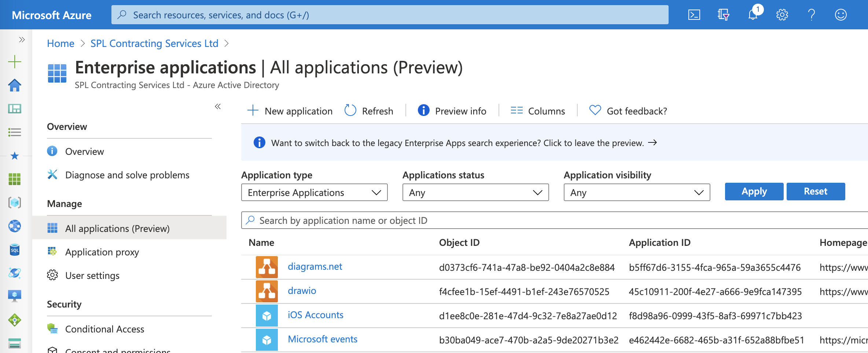This screenshot has width=868, height=353.
Task: Open iOS Accounts application
Action: pyautogui.click(x=316, y=315)
